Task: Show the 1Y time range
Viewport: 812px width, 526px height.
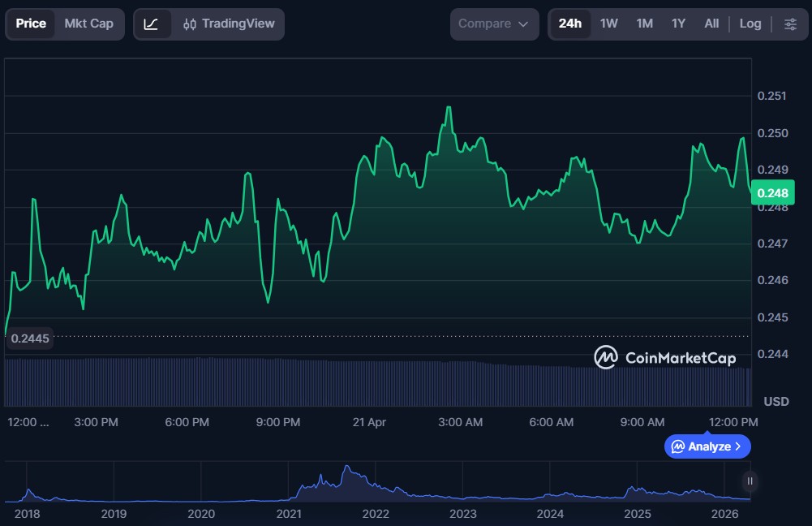Action: [x=678, y=24]
